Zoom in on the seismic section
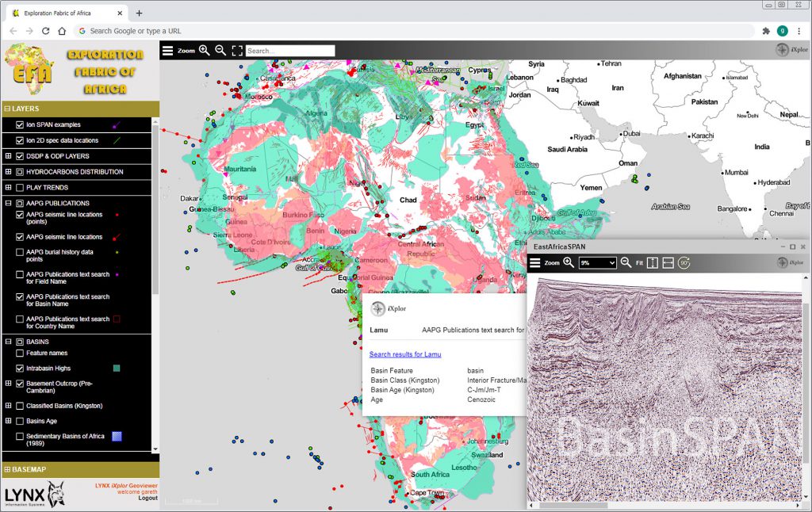Screen dimensions: 812x512 pyautogui.click(x=569, y=262)
